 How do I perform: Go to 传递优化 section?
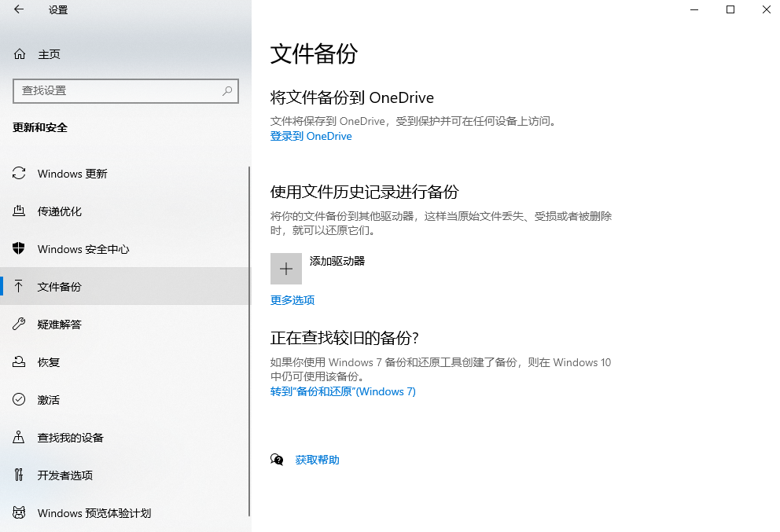pos(124,211)
